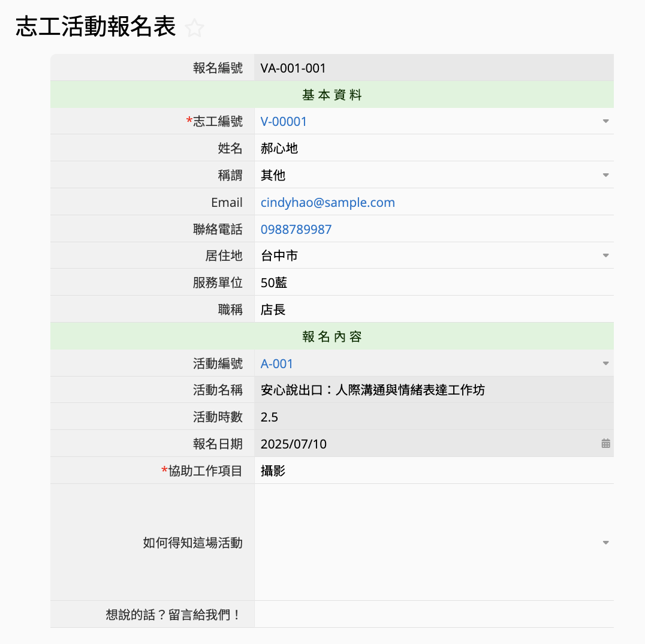Open the A-001 activity link
The image size is (645, 644).
tap(277, 364)
